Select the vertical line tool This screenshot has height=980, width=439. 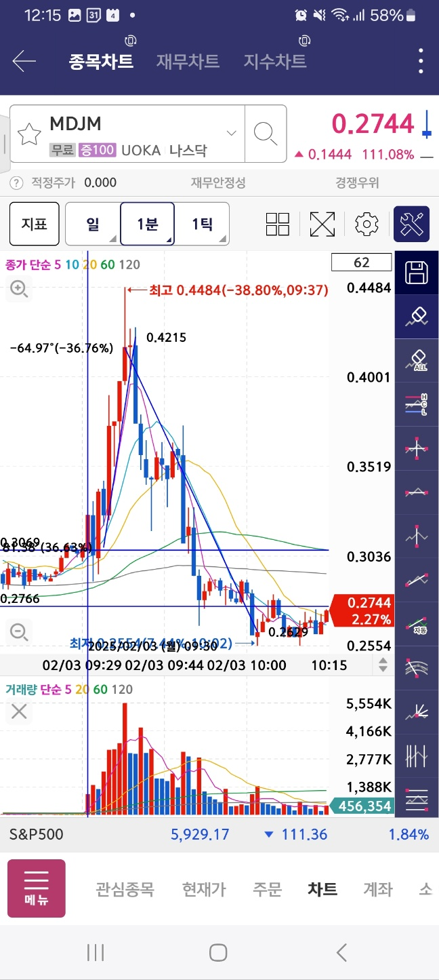click(x=417, y=536)
